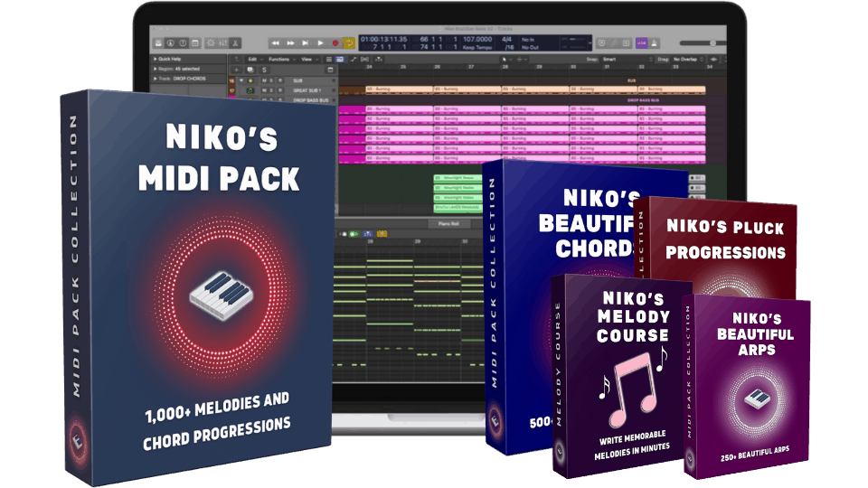This screenshot has height=488, width=868.
Task: Open the Library button in Logic toolbar
Action: coord(158,42)
